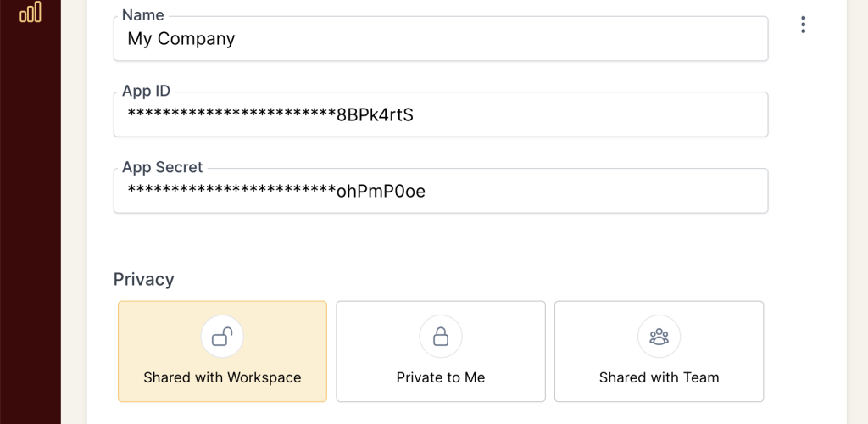
Task: Click the 'Name' field label
Action: [143, 15]
